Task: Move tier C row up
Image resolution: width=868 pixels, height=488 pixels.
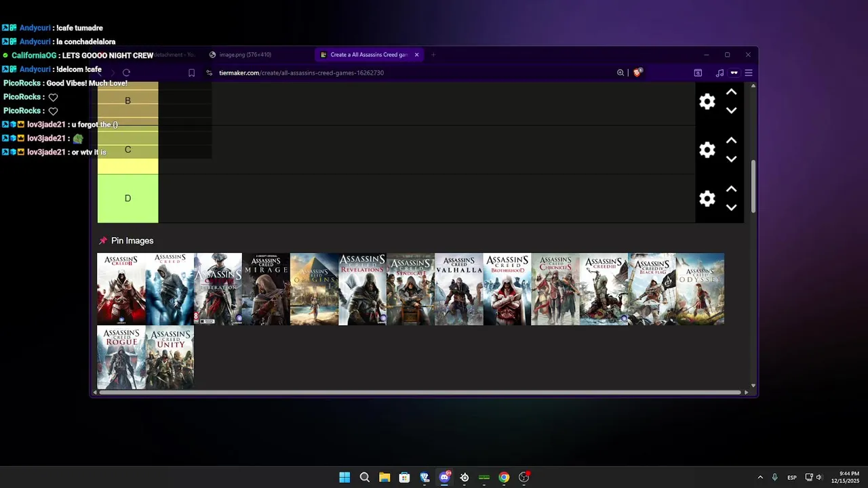Action: 731,141
